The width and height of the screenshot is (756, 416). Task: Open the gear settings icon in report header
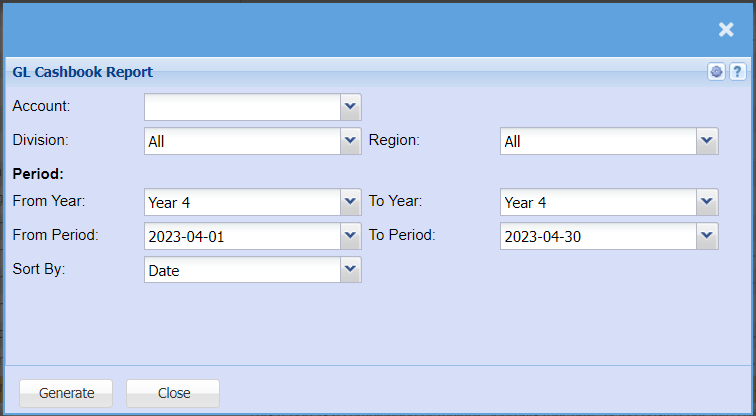pyautogui.click(x=716, y=72)
